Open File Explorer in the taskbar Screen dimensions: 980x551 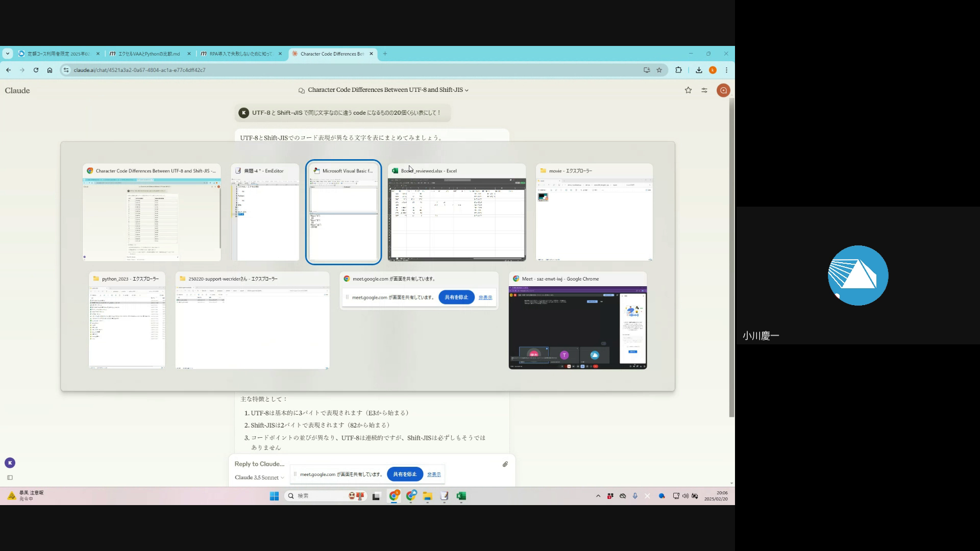tap(427, 496)
